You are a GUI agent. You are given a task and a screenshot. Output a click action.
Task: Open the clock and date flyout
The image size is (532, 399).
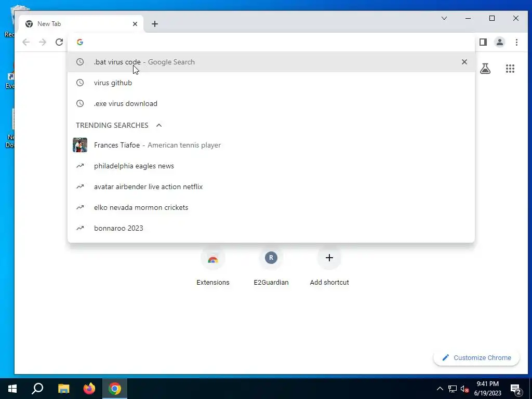click(487, 389)
